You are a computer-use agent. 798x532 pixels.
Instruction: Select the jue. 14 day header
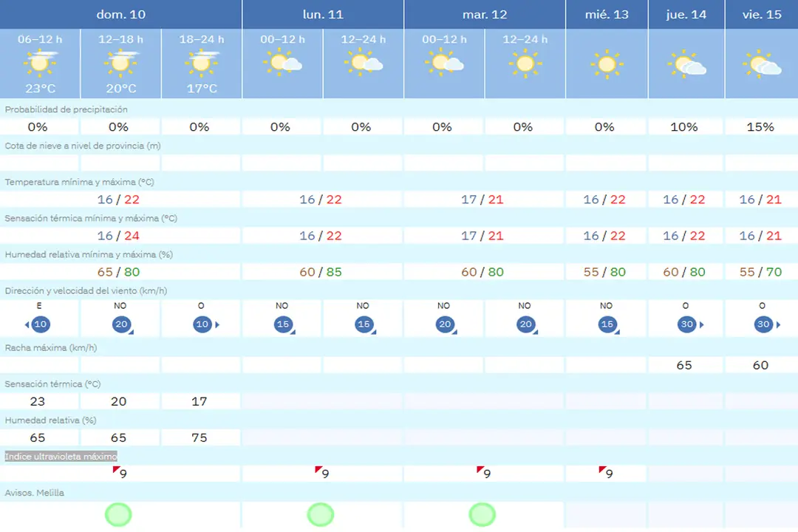click(686, 14)
